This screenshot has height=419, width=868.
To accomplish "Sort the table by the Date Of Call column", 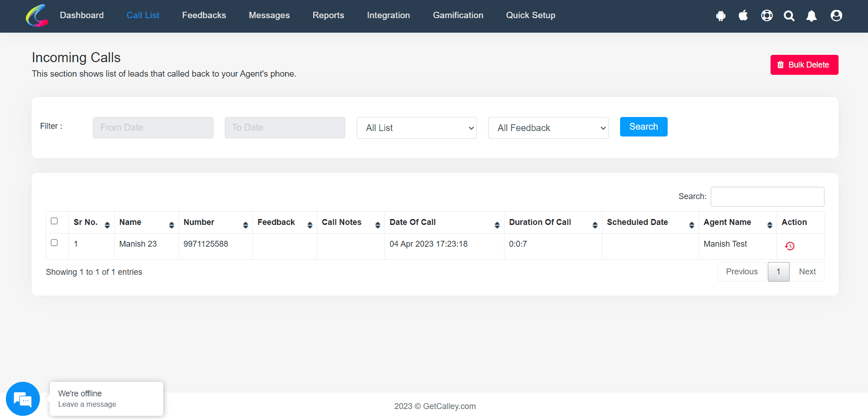I will pos(444,222).
